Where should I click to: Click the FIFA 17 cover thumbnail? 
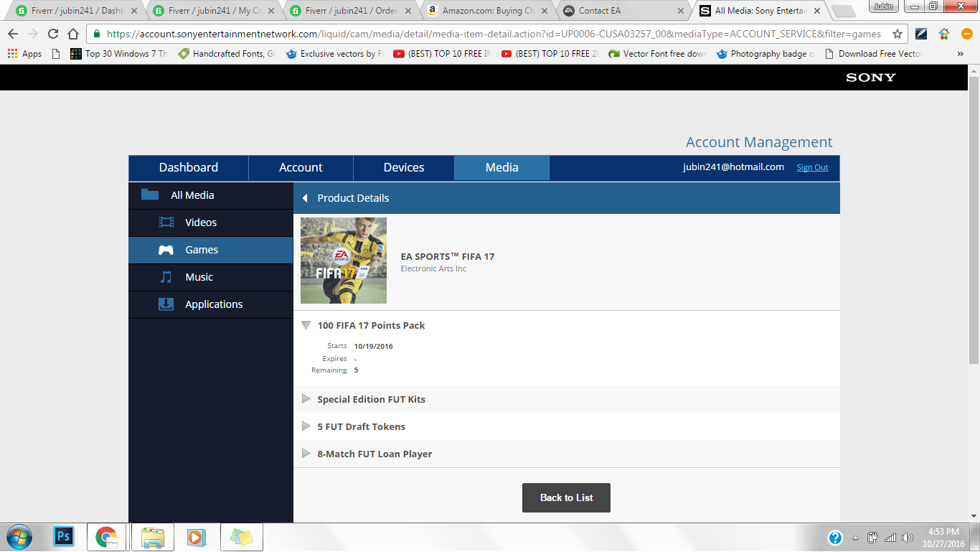coord(344,261)
